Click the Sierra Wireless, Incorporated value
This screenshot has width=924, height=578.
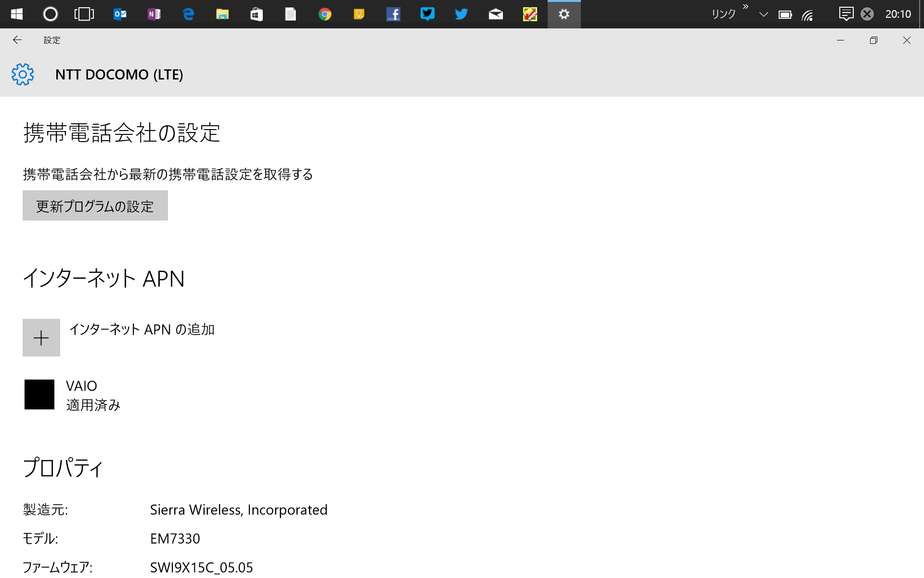(x=239, y=510)
